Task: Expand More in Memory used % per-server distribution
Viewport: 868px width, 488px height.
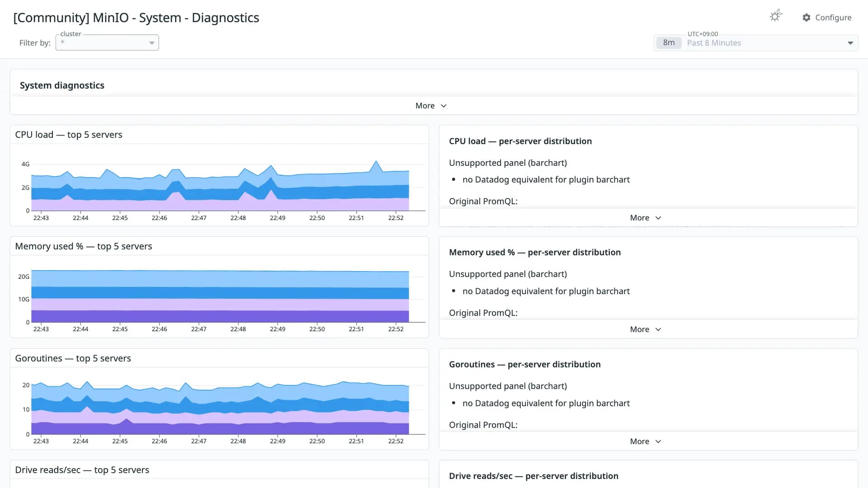Action: pyautogui.click(x=646, y=329)
